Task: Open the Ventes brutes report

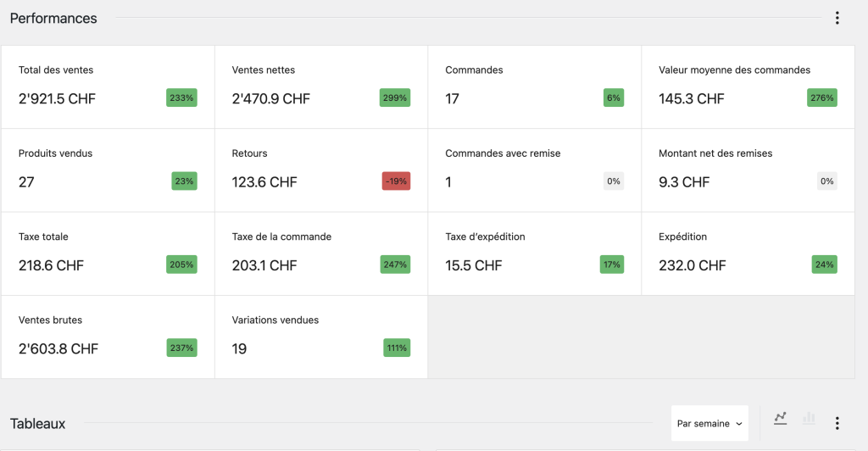Action: point(108,336)
